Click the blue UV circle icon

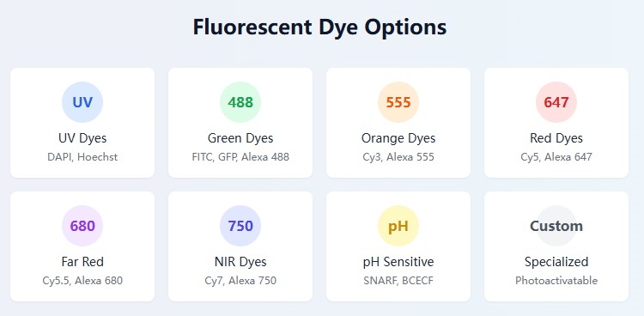pos(82,102)
